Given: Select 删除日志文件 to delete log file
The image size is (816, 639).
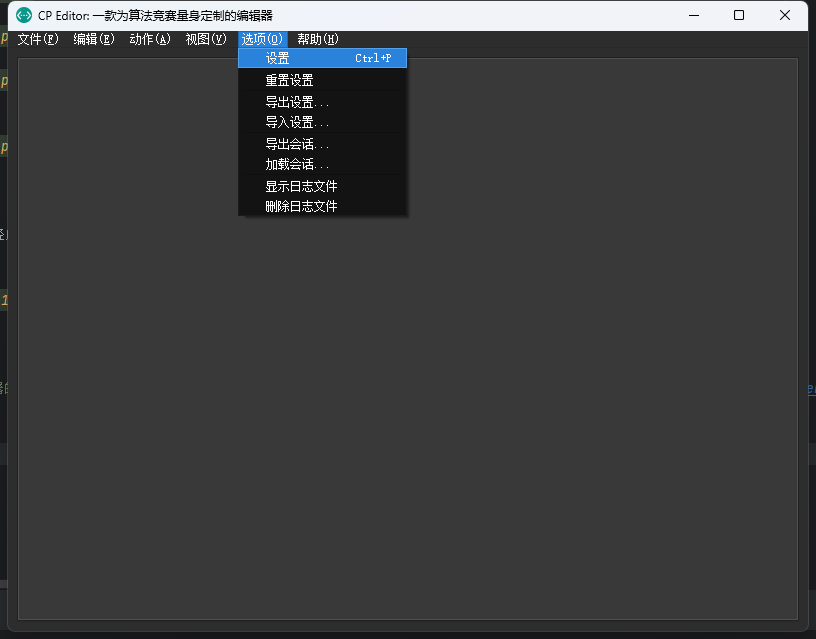Looking at the screenshot, I should 303,206.
